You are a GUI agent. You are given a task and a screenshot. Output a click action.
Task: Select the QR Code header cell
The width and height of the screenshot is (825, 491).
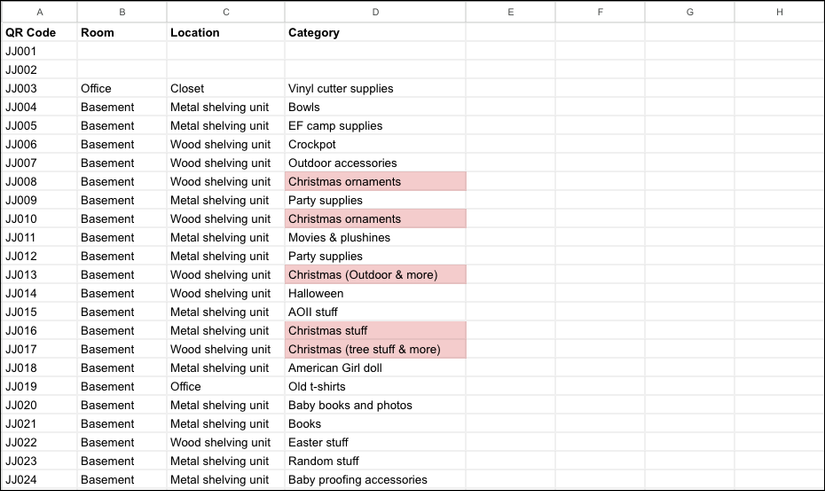tap(39, 32)
